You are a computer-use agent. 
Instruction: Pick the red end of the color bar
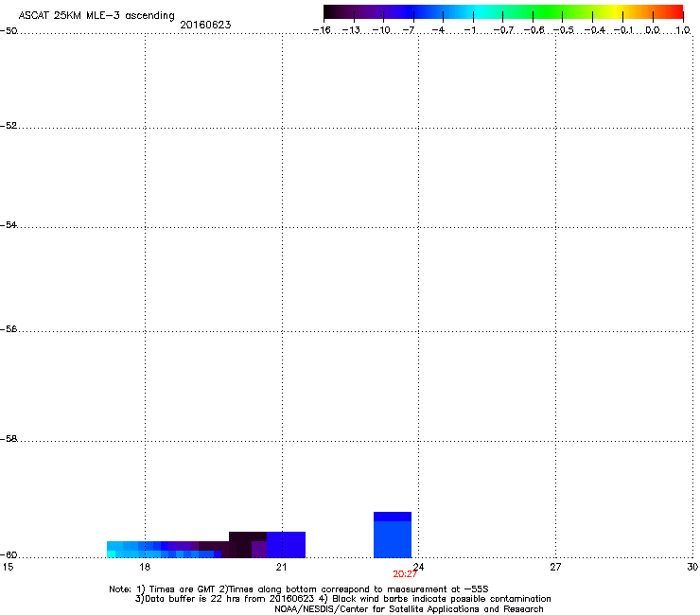pos(674,12)
